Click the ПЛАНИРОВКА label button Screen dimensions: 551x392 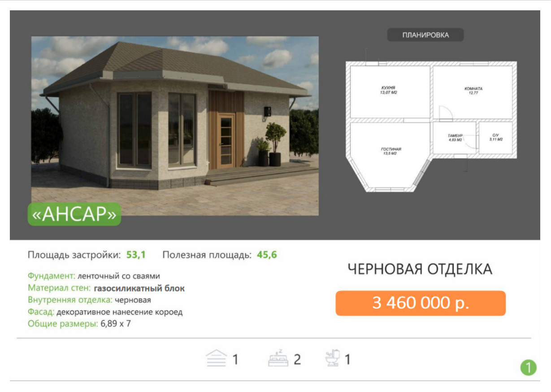(x=425, y=35)
